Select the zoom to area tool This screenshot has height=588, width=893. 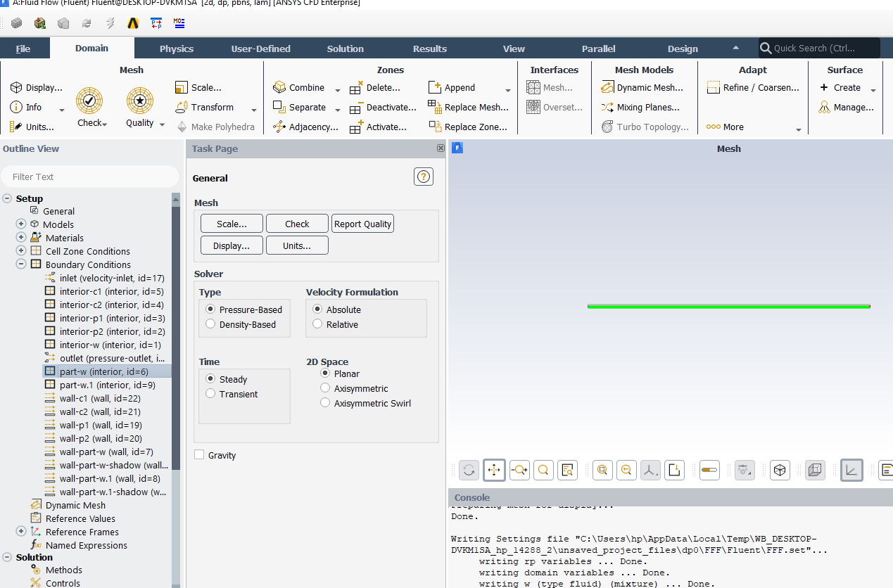click(543, 470)
